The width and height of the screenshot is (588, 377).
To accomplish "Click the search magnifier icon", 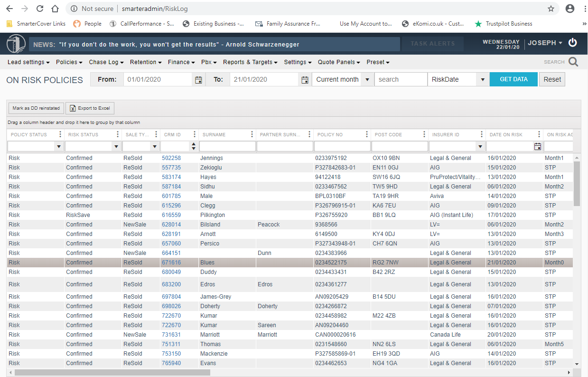I will [573, 62].
